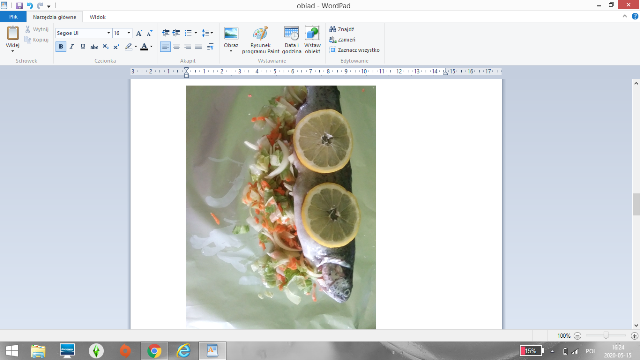The image size is (640, 360).
Task: Expand the bullet list style dropdown
Action: 196,33
